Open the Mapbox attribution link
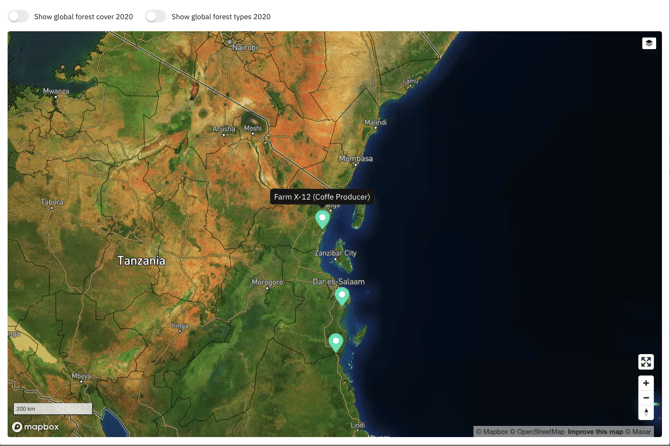This screenshot has height=446, width=670. click(492, 432)
